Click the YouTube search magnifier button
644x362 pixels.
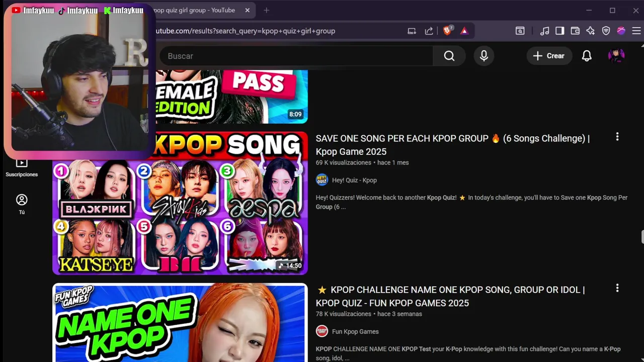(x=449, y=56)
